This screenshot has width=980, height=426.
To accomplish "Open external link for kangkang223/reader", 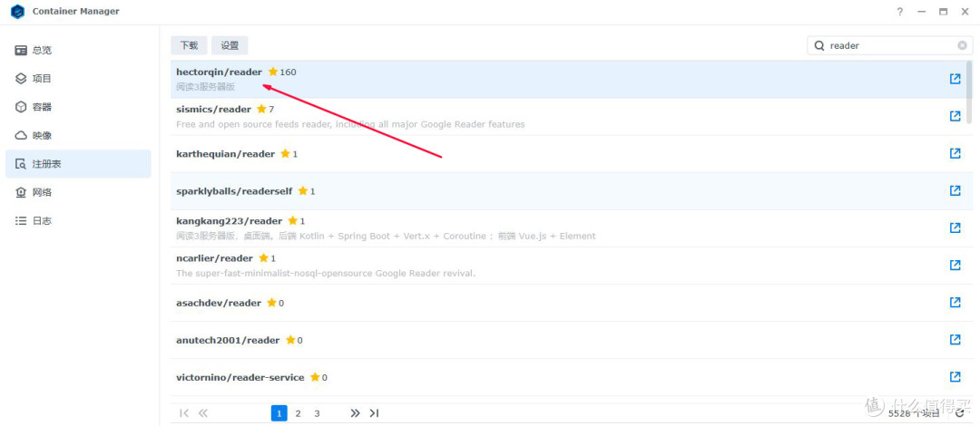I will 955,228.
